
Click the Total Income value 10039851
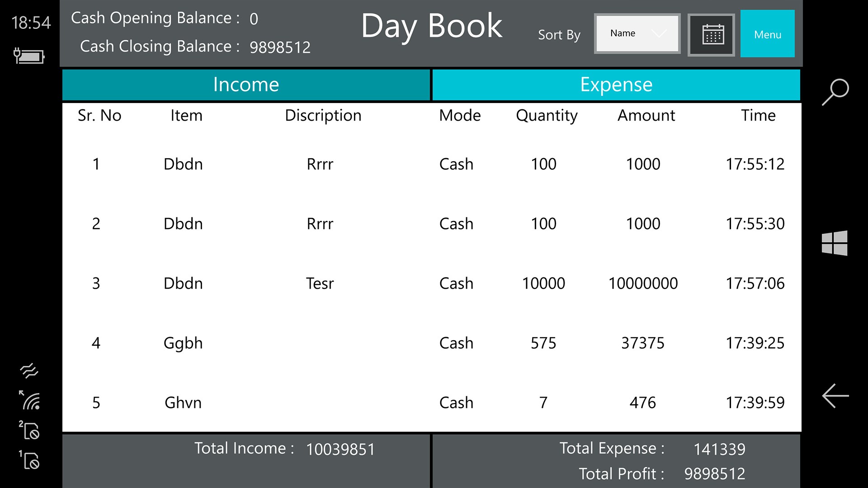[x=340, y=449]
